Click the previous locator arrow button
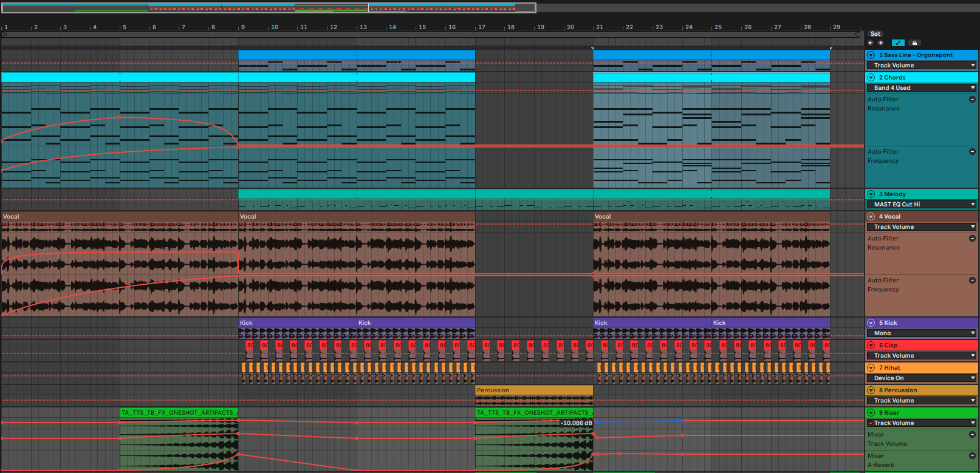This screenshot has height=473, width=980. [x=870, y=43]
